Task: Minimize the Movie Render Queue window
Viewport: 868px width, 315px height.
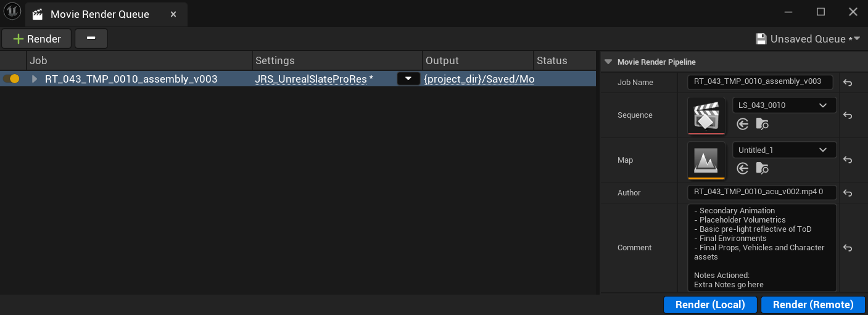Action: coord(788,12)
